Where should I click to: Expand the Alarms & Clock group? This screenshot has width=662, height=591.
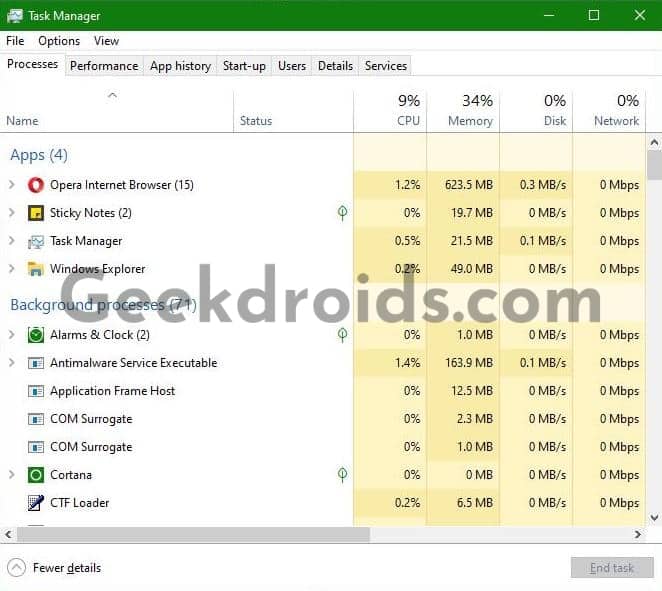pos(12,335)
